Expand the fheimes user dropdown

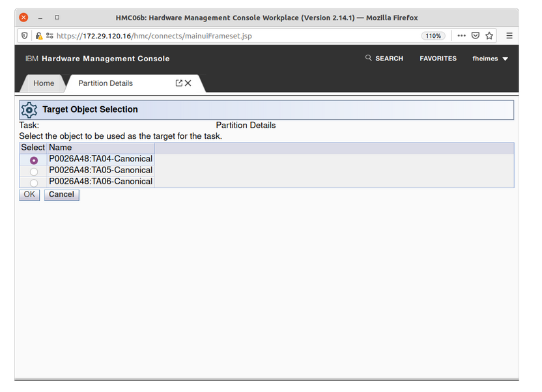pyautogui.click(x=490, y=59)
